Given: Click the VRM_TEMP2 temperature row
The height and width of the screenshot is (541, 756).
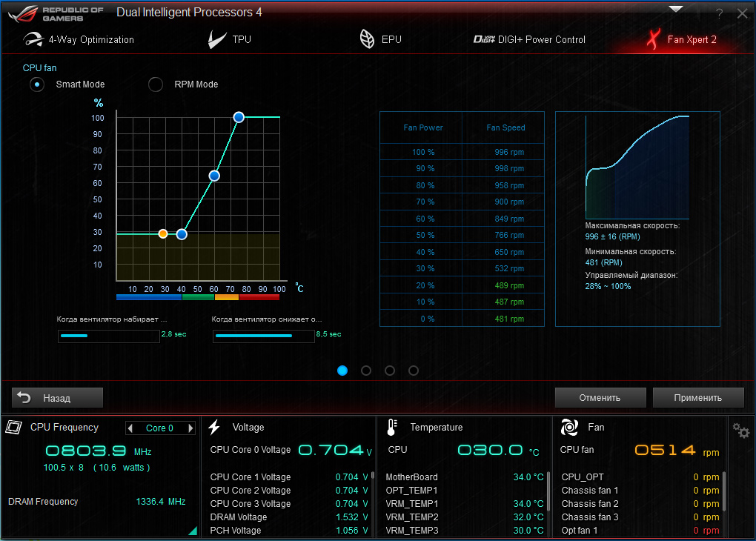Looking at the screenshot, I should pyautogui.click(x=464, y=517).
